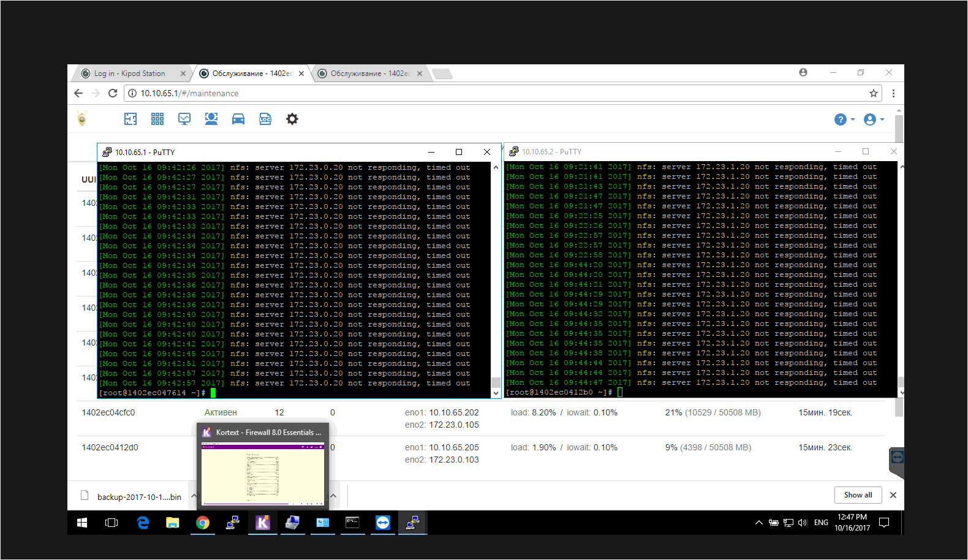
Task: Switch to Kortext app on taskbar
Action: [x=263, y=523]
